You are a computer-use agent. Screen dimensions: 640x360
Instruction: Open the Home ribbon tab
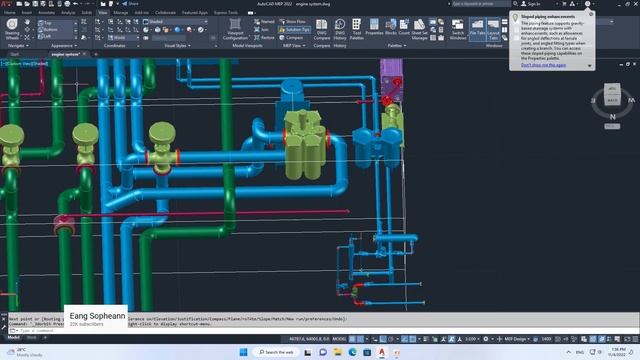pos(9,13)
